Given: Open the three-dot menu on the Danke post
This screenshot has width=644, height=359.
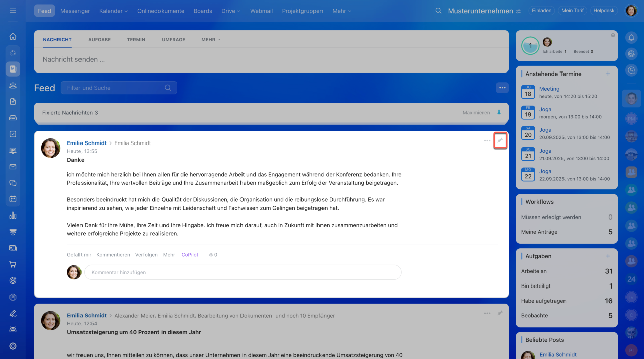Looking at the screenshot, I should pyautogui.click(x=487, y=141).
